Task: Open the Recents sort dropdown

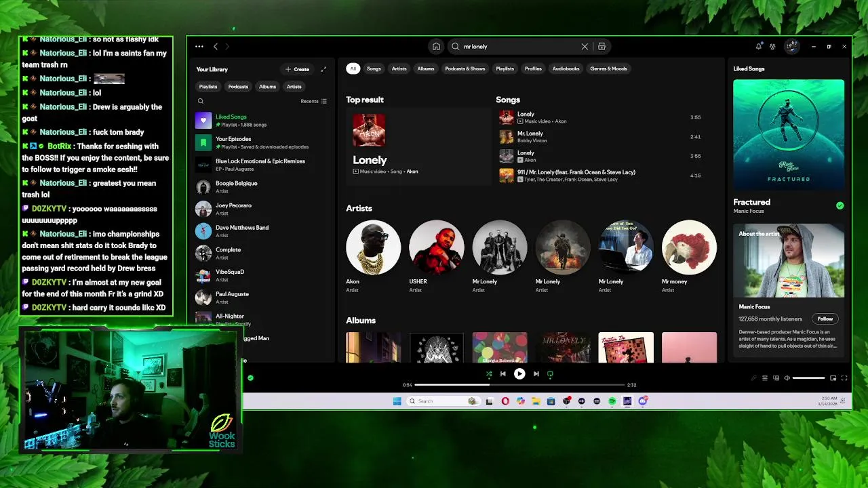Action: [x=313, y=101]
